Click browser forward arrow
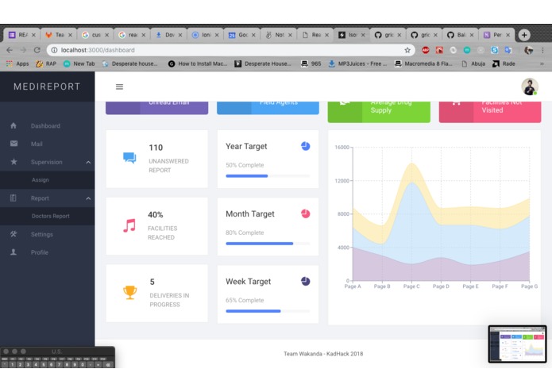 click(23, 50)
